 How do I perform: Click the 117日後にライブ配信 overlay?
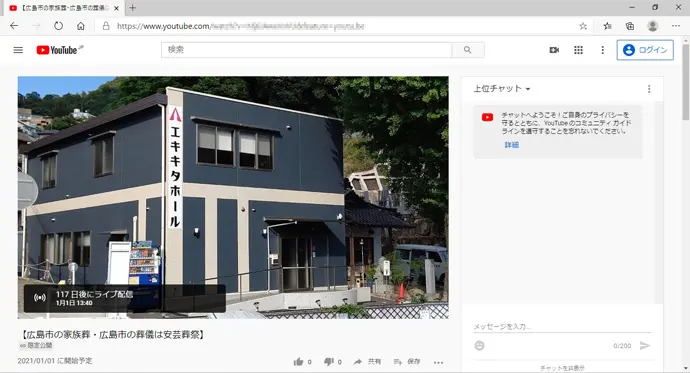click(125, 298)
